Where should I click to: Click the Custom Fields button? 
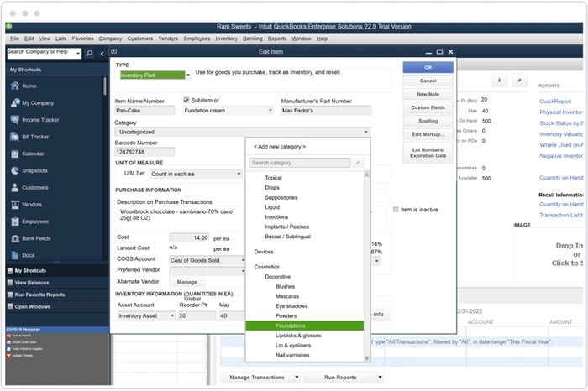428,107
